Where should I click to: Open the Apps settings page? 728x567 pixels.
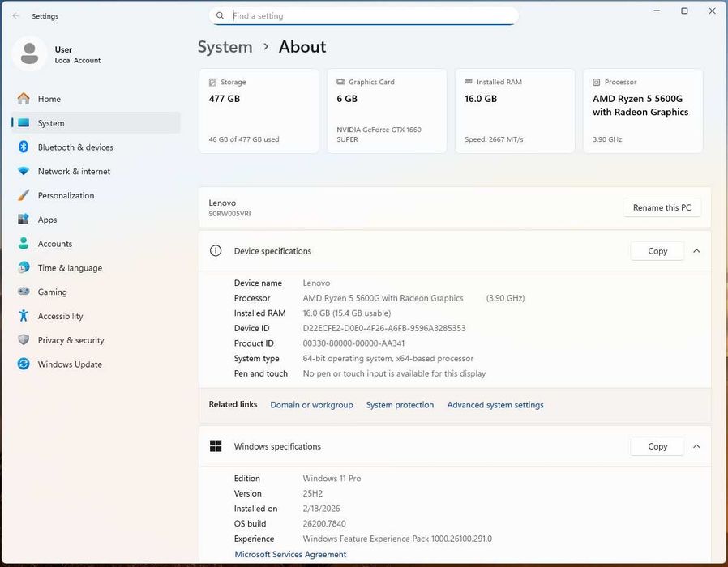(x=96, y=220)
